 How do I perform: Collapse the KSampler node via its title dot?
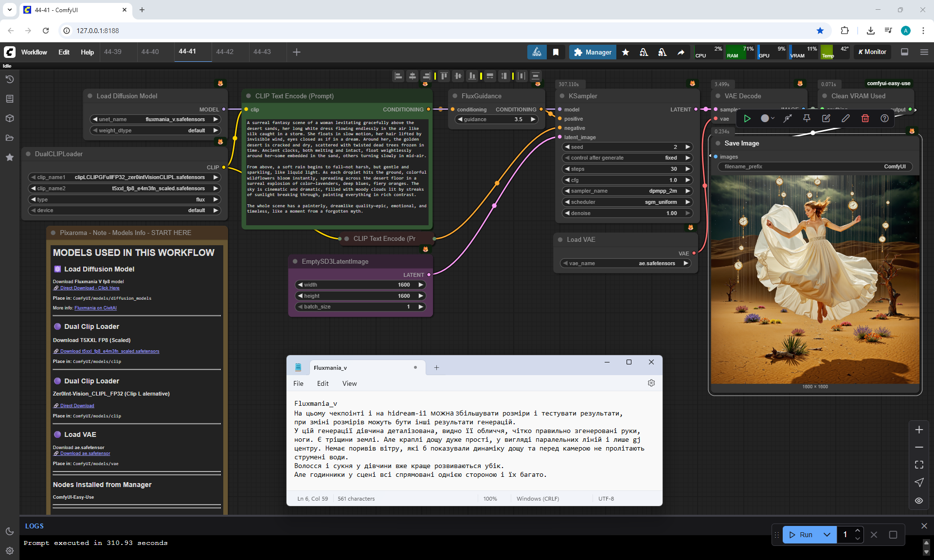click(562, 96)
